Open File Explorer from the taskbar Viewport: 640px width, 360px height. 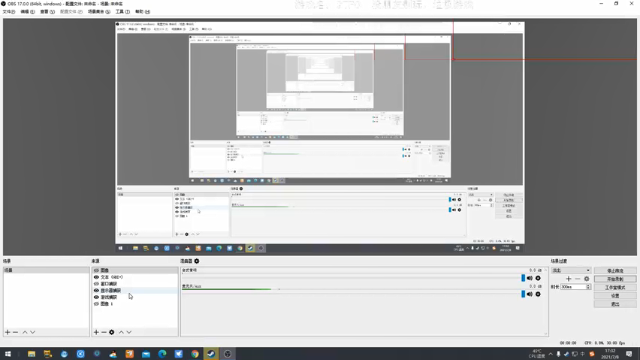pos(31,354)
